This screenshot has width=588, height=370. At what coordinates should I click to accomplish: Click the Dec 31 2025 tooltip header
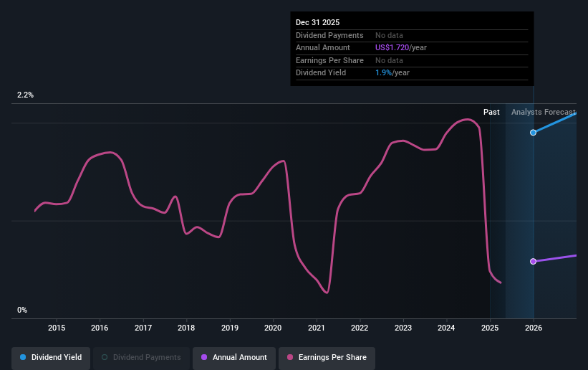pos(317,22)
